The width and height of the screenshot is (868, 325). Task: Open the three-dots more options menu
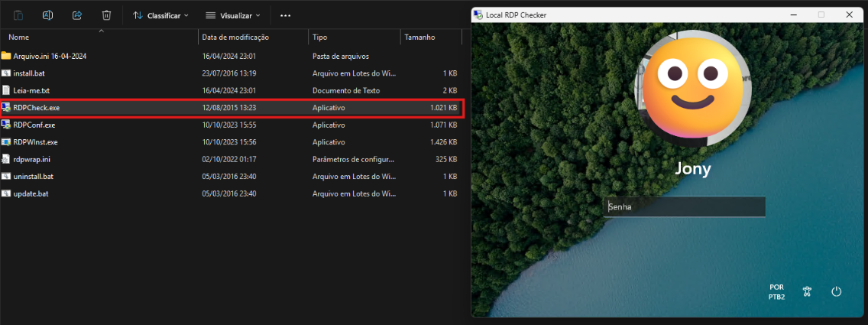pos(285,15)
